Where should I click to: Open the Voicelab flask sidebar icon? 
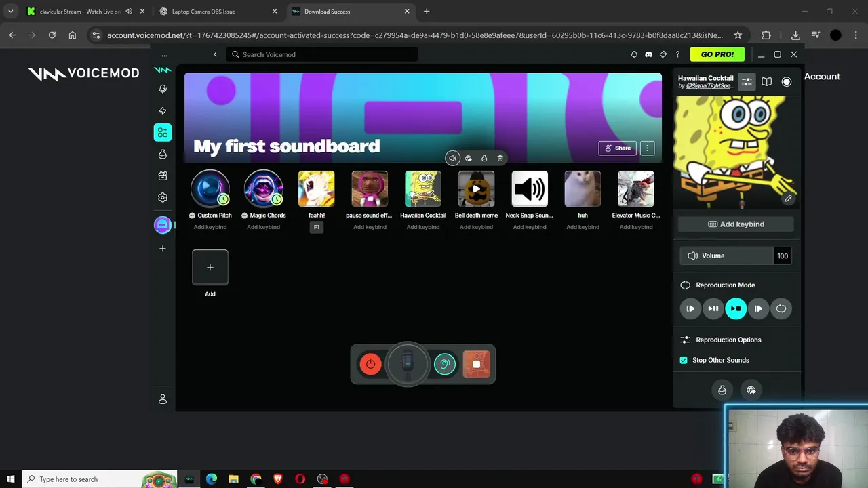[163, 155]
